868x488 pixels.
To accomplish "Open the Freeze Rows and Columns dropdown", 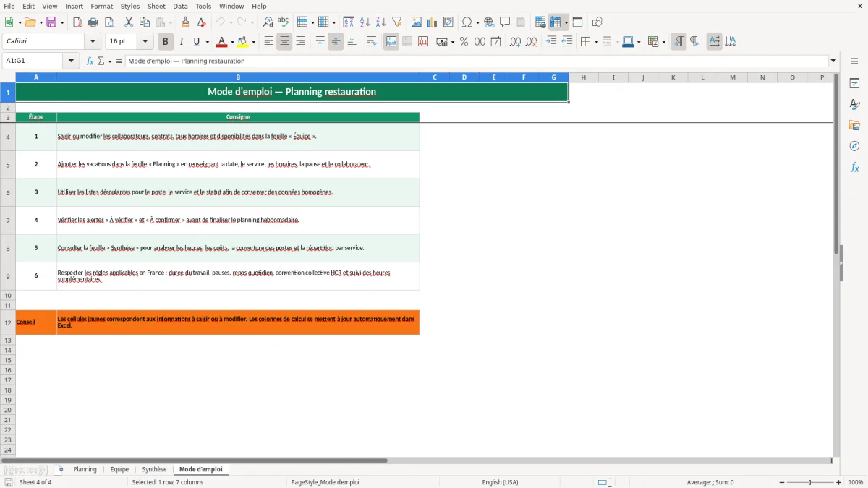I will [566, 22].
